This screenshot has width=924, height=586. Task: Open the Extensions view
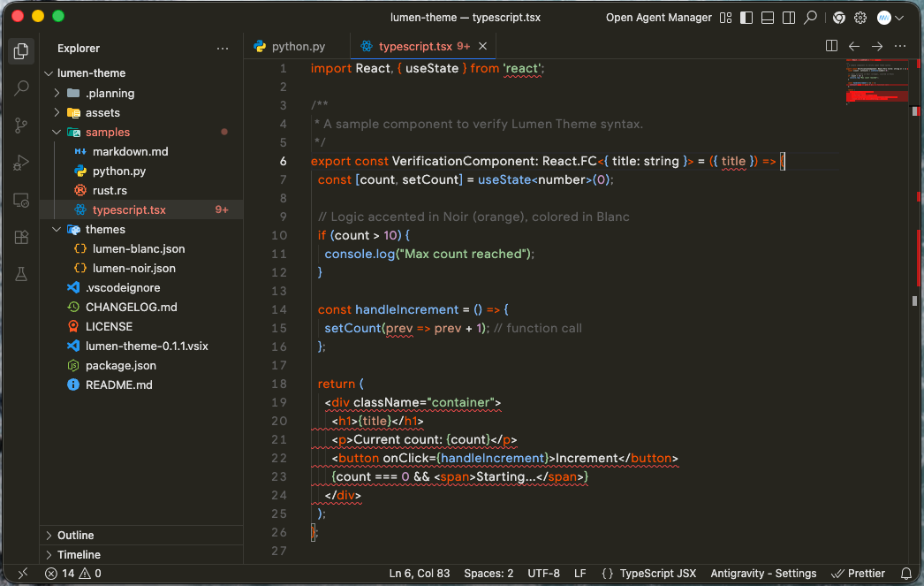tap(21, 237)
